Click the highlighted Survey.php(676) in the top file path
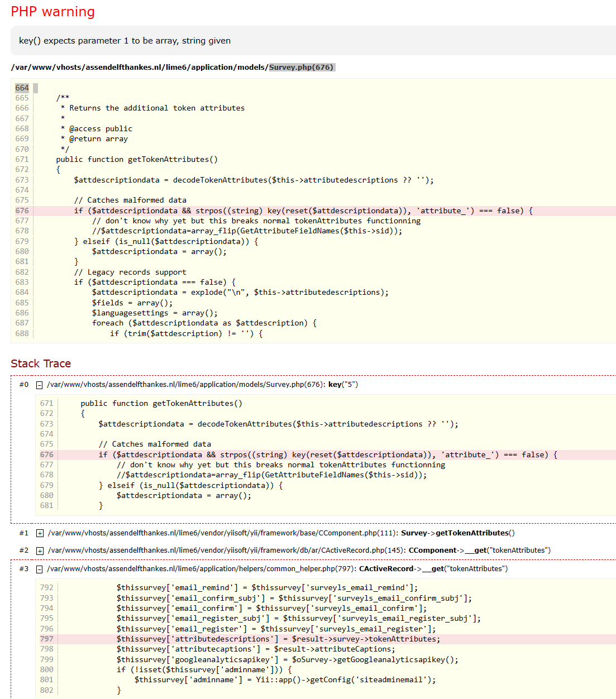 click(301, 67)
